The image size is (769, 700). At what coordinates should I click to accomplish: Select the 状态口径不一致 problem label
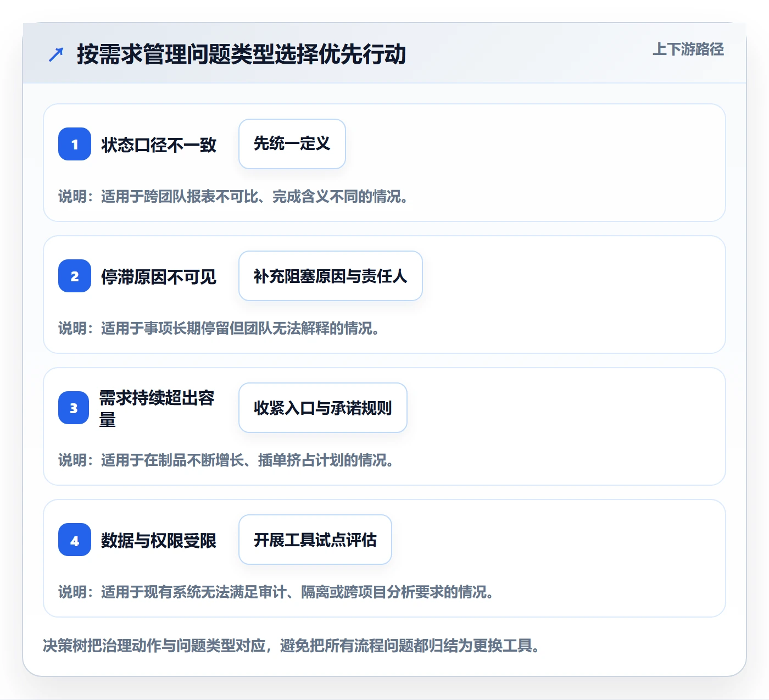coord(159,145)
